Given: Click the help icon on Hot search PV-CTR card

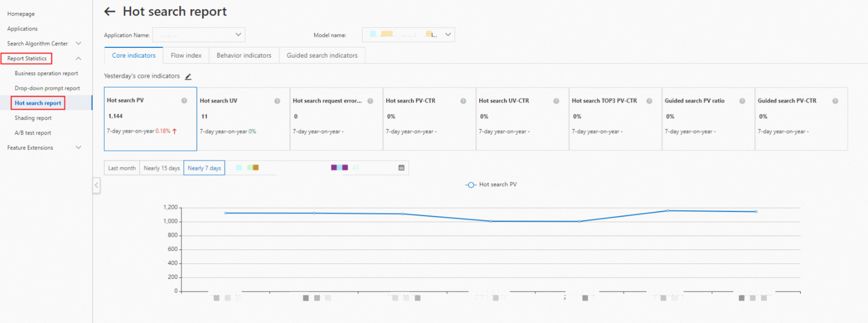Looking at the screenshot, I should click(x=463, y=101).
